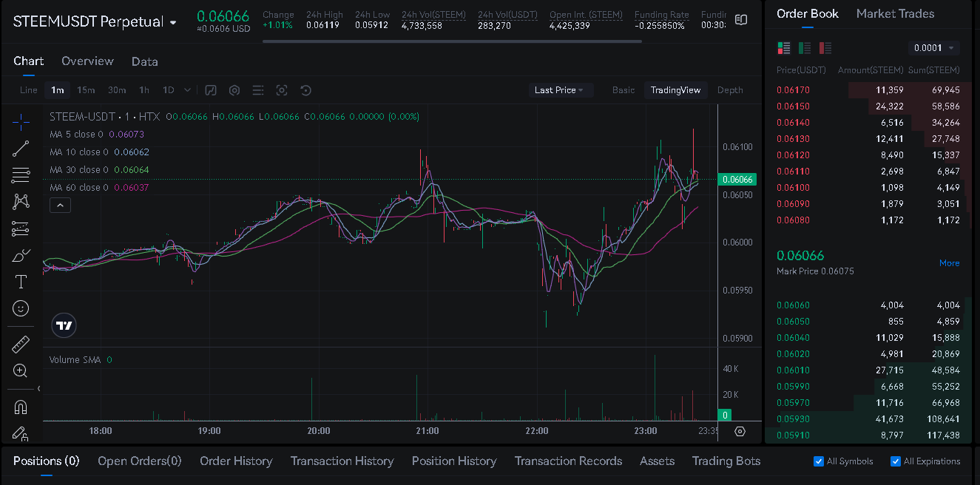Click the More link by mark price
This screenshot has height=485, width=980.
click(x=949, y=263)
